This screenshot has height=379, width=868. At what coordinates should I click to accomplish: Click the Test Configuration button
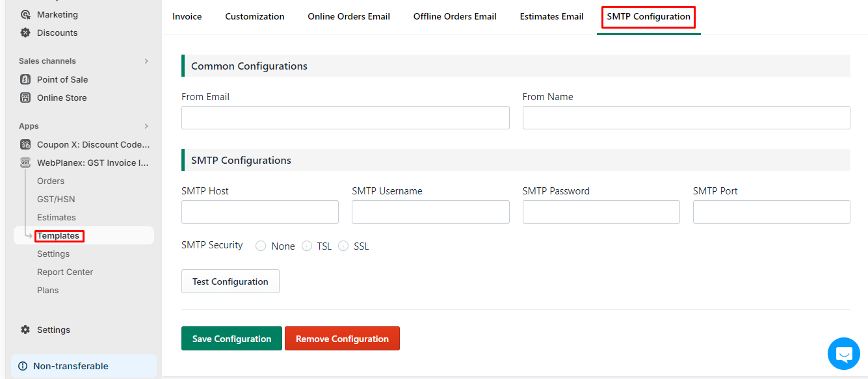pos(230,281)
